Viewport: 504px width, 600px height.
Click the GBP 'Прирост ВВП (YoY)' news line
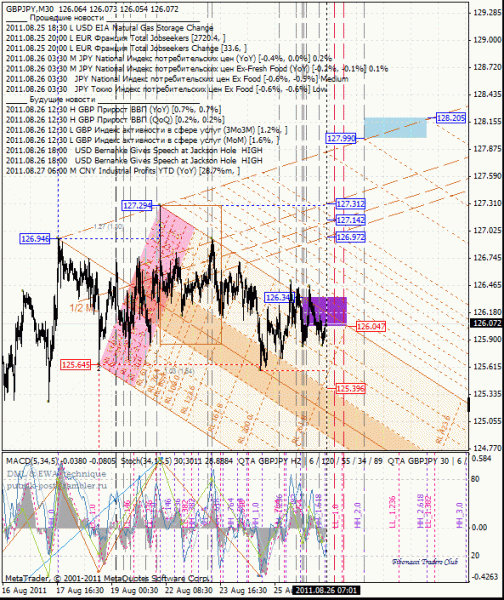113,109
